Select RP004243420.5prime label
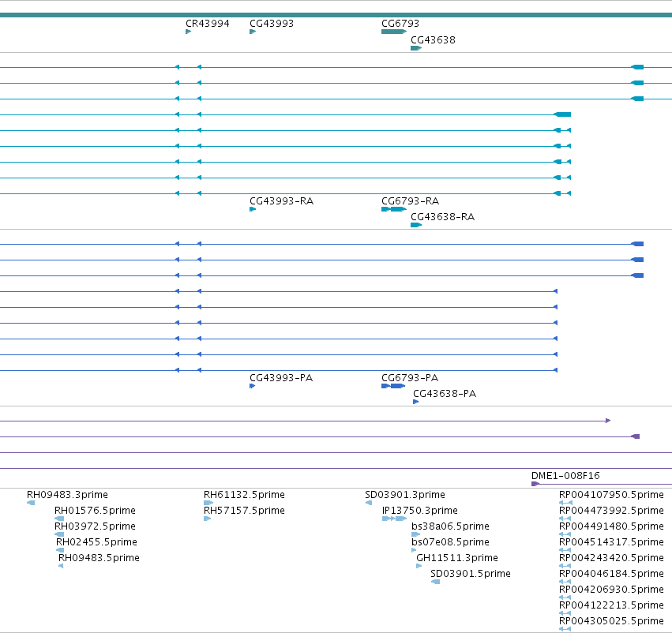Image resolution: width=672 pixels, height=633 pixels. coord(611,557)
